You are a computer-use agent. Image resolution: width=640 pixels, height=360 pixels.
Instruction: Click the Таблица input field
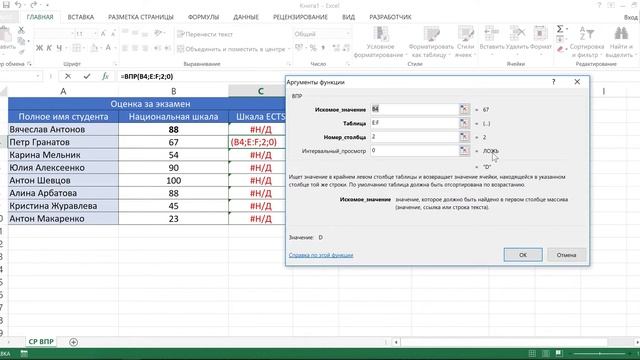pyautogui.click(x=414, y=123)
